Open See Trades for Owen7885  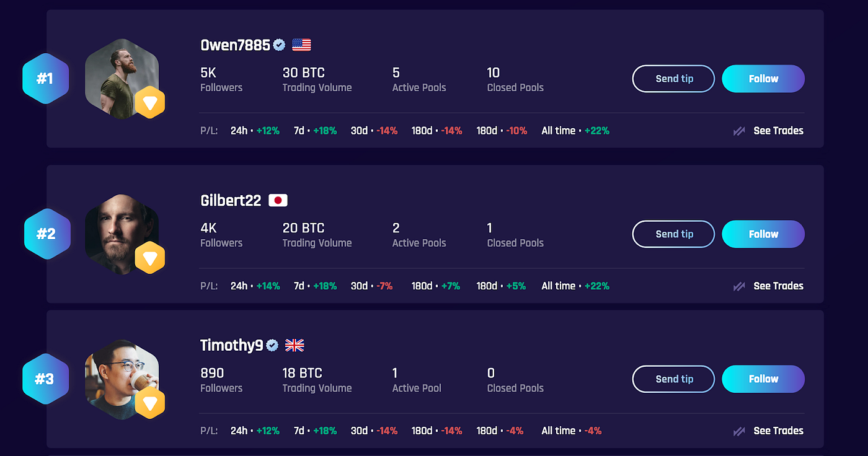pyautogui.click(x=778, y=131)
